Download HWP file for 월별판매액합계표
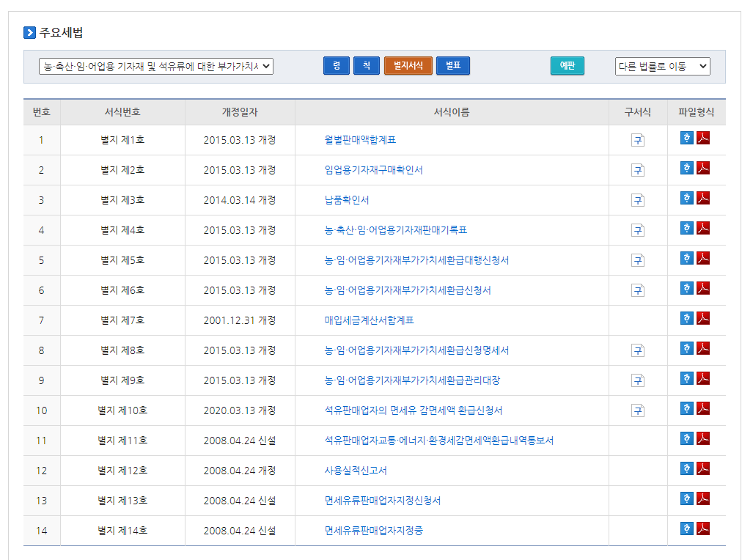The image size is (742, 560). [x=686, y=139]
